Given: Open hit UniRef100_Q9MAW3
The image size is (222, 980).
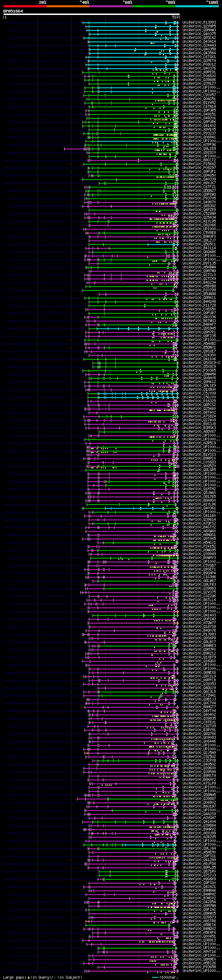Looking at the screenshot, I should [x=199, y=30].
